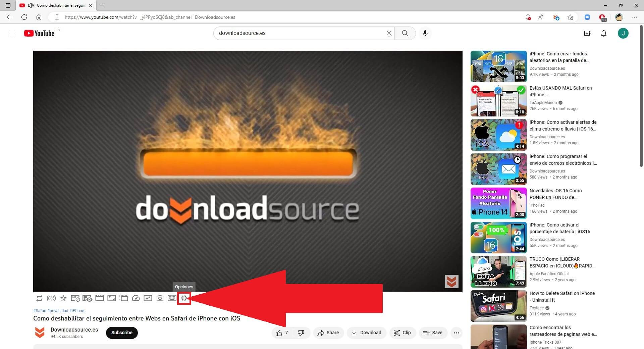Click the playback speed gauge icon
644x349 pixels.
[x=136, y=298]
